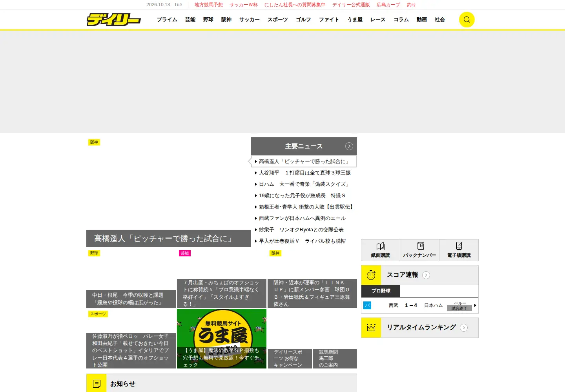Image resolution: width=565 pixels, height=392 pixels.
Task: Open headline 箱根王者･青学大 衝撃の大敗
Action: tap(307, 207)
